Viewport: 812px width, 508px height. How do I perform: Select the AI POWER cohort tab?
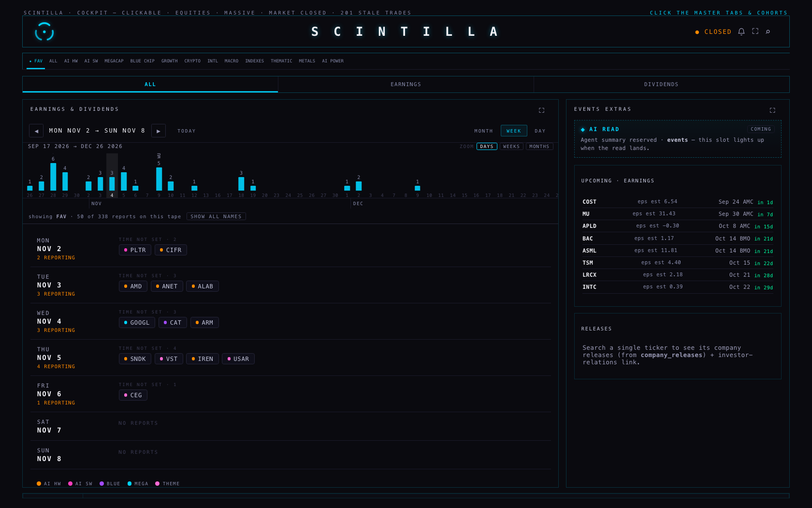click(x=333, y=61)
